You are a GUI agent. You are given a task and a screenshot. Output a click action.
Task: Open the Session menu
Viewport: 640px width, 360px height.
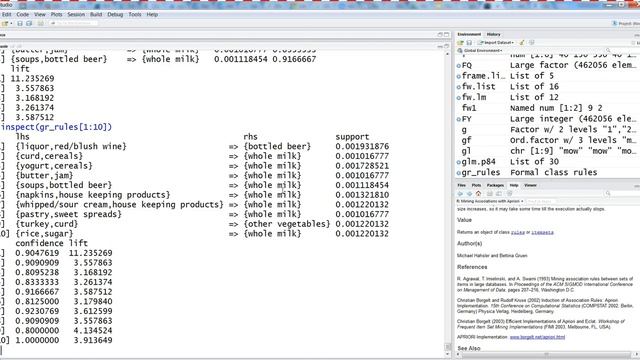[x=76, y=14]
